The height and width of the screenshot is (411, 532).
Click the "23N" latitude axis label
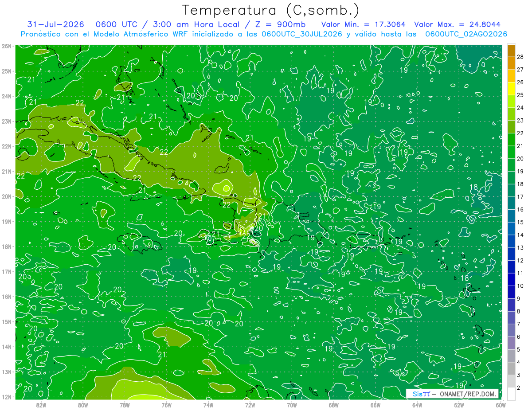[x=6, y=121]
